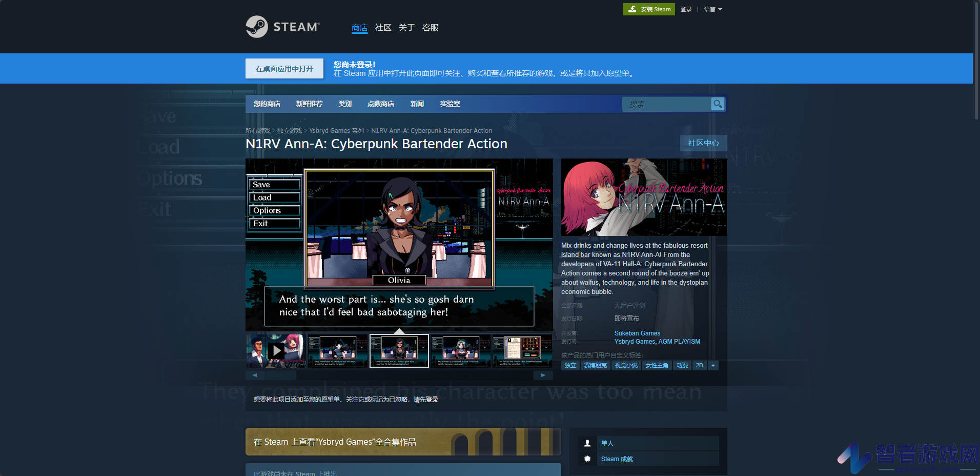980x476 pixels.
Task: Switch to the 社区 top navigation tab
Action: click(383, 28)
